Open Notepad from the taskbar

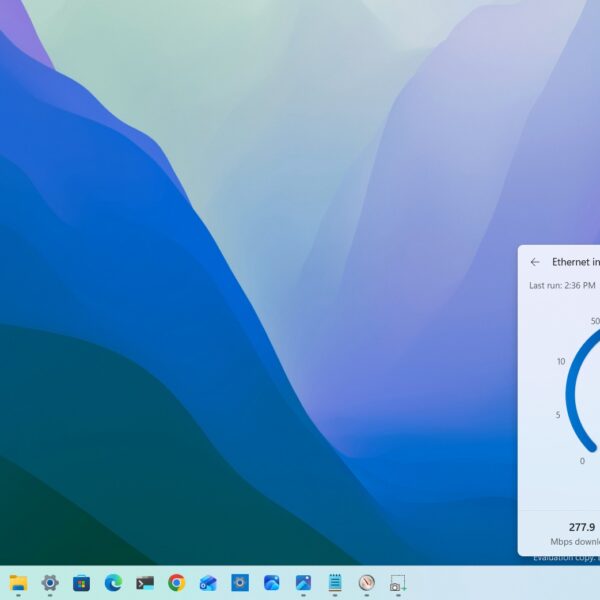point(335,583)
